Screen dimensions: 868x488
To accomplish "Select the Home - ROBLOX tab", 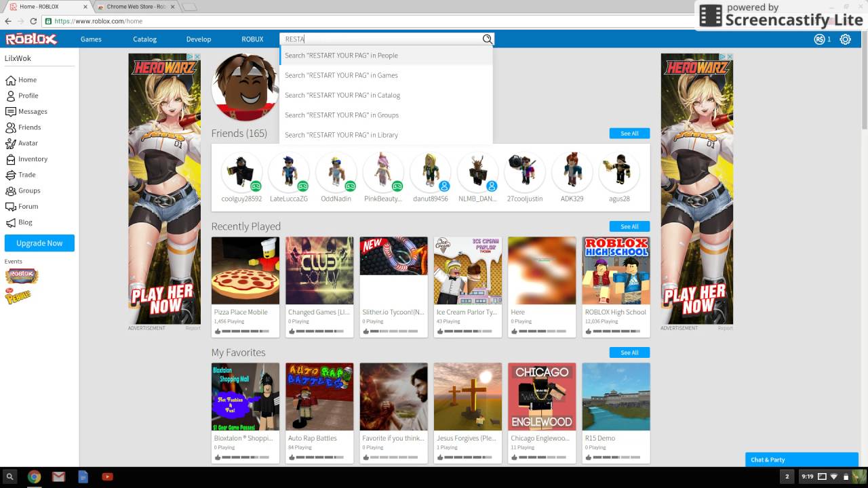I will [x=46, y=7].
